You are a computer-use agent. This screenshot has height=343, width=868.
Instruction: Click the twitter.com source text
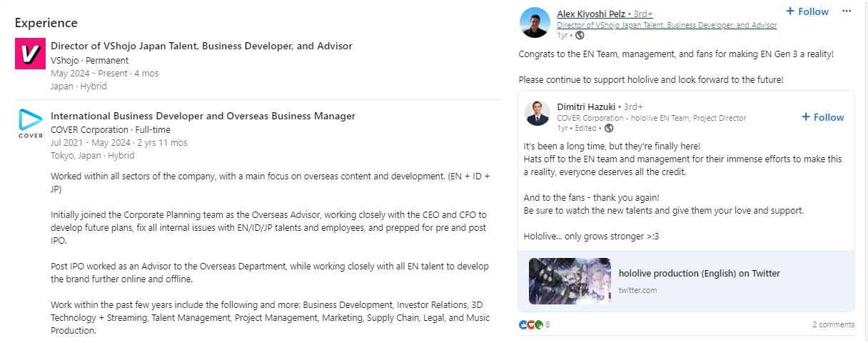click(x=637, y=289)
